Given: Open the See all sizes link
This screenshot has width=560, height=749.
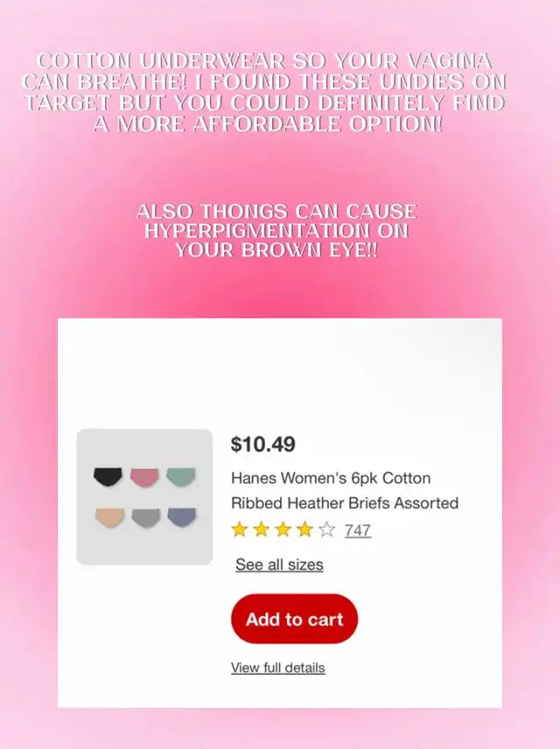Looking at the screenshot, I should (279, 564).
